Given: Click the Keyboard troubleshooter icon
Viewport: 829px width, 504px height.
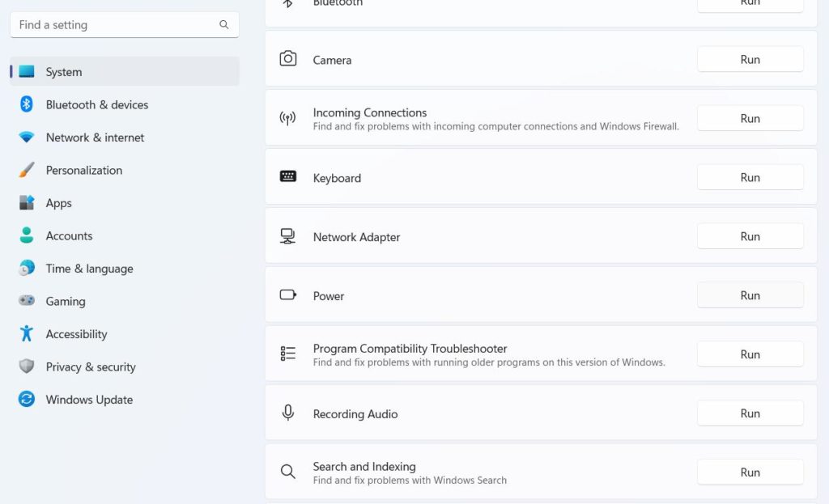Looking at the screenshot, I should [x=288, y=176].
